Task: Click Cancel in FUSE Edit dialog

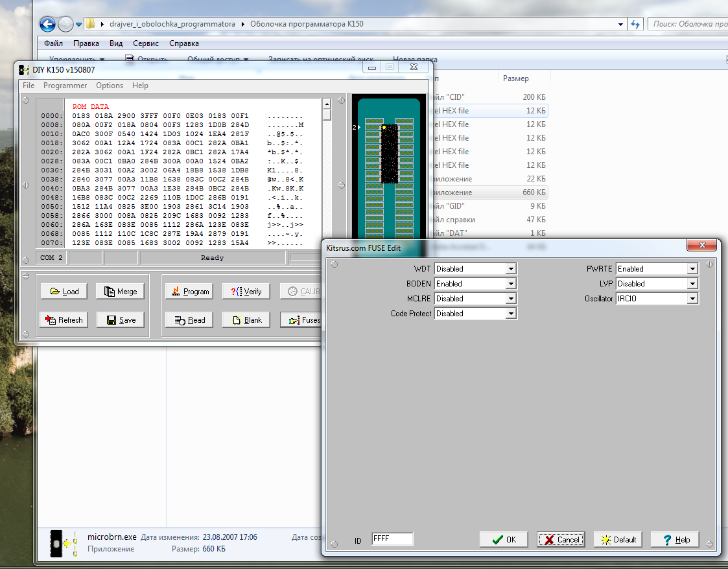Action: tap(561, 539)
